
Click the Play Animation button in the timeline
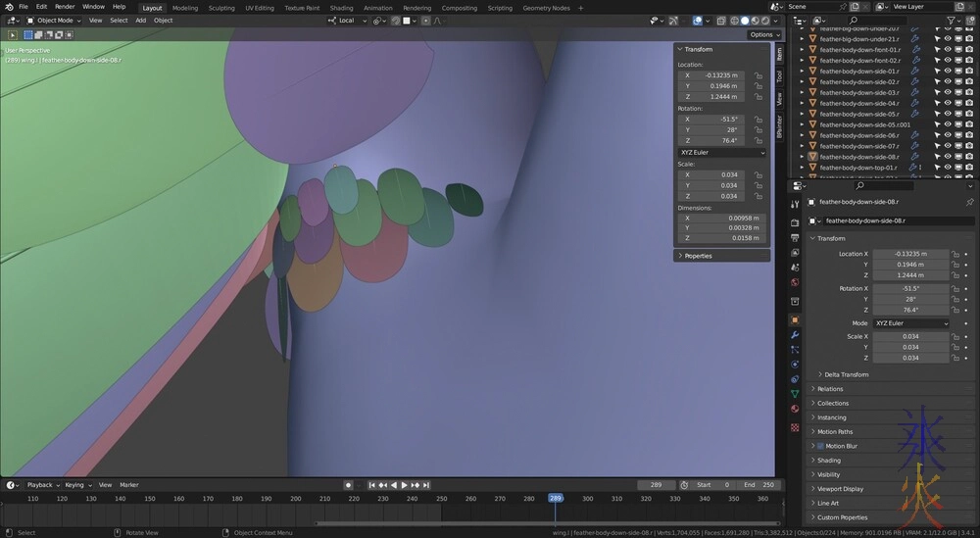pyautogui.click(x=404, y=485)
